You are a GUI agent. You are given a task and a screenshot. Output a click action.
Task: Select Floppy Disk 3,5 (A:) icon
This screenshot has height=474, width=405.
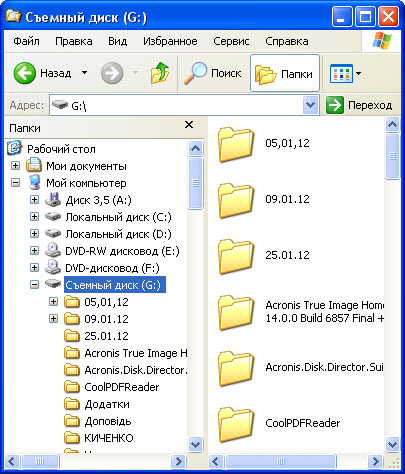click(53, 200)
